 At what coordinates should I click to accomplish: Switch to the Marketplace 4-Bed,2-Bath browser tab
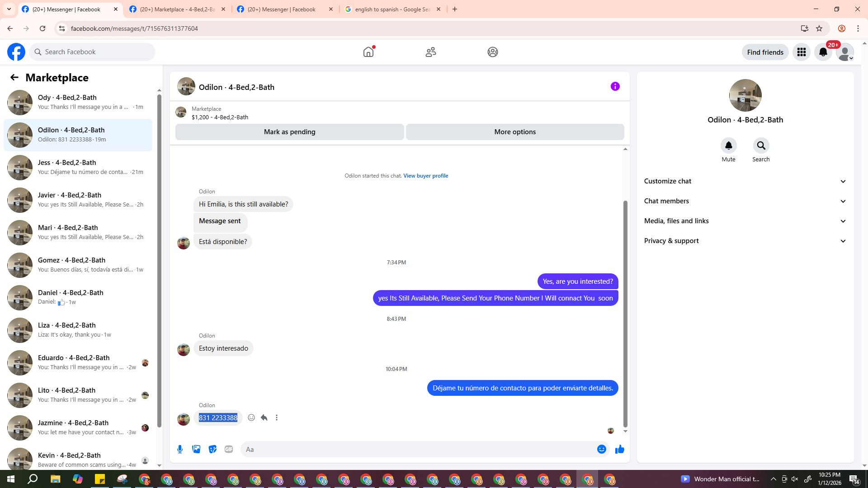(x=177, y=9)
